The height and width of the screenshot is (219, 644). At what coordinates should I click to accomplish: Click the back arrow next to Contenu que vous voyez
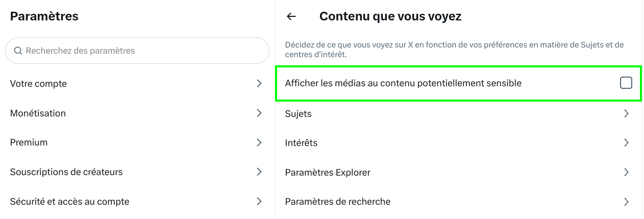tap(291, 16)
